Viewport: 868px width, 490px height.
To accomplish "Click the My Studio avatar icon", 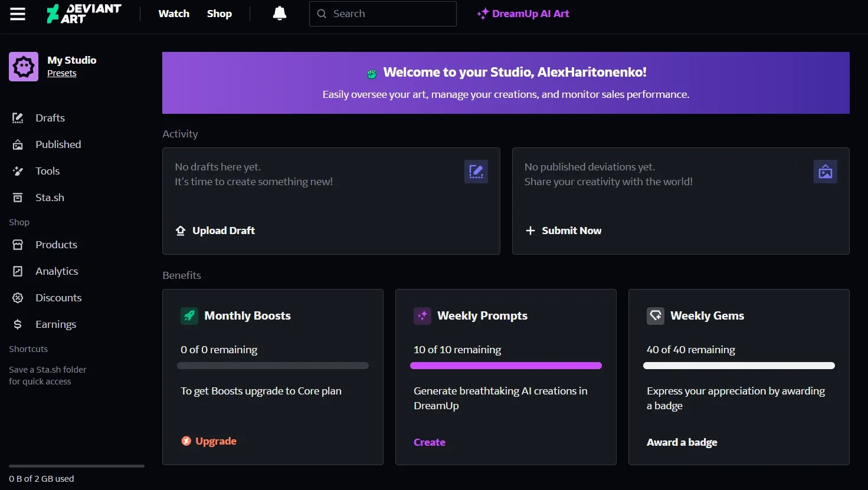I will (x=24, y=67).
